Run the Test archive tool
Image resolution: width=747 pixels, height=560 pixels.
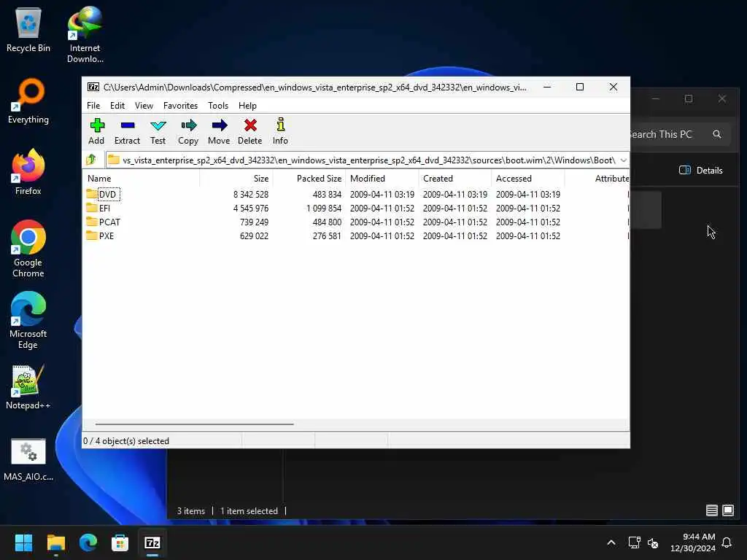point(158,131)
